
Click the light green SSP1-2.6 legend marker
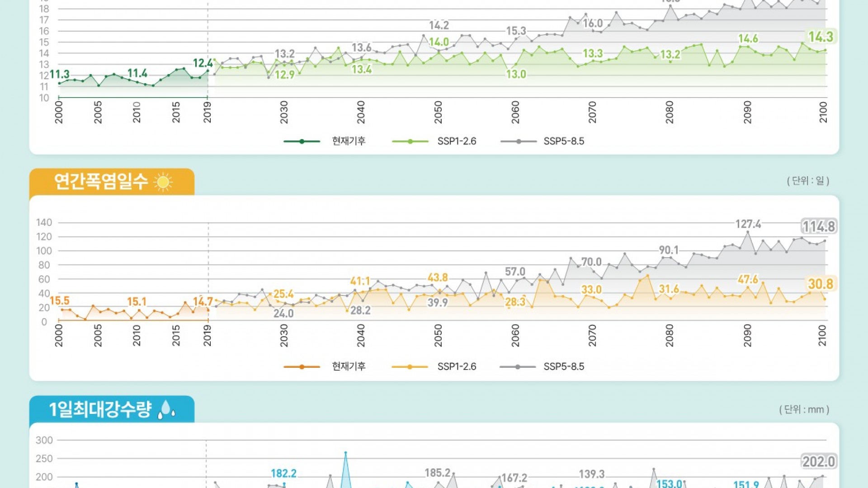point(410,141)
